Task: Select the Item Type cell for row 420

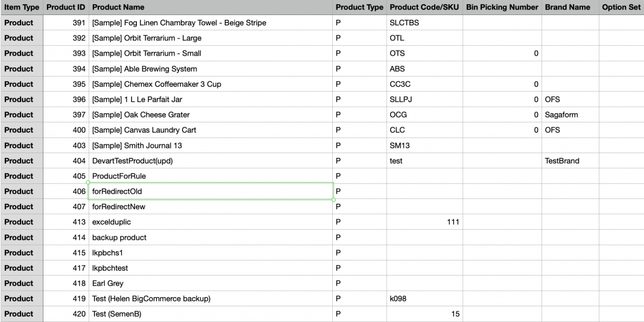Action: point(21,314)
